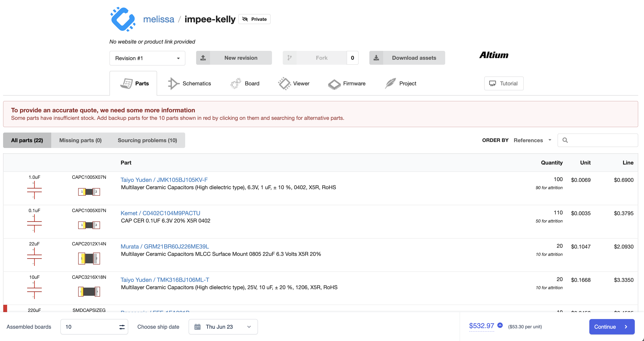Click the search magnifier icon

point(565,140)
